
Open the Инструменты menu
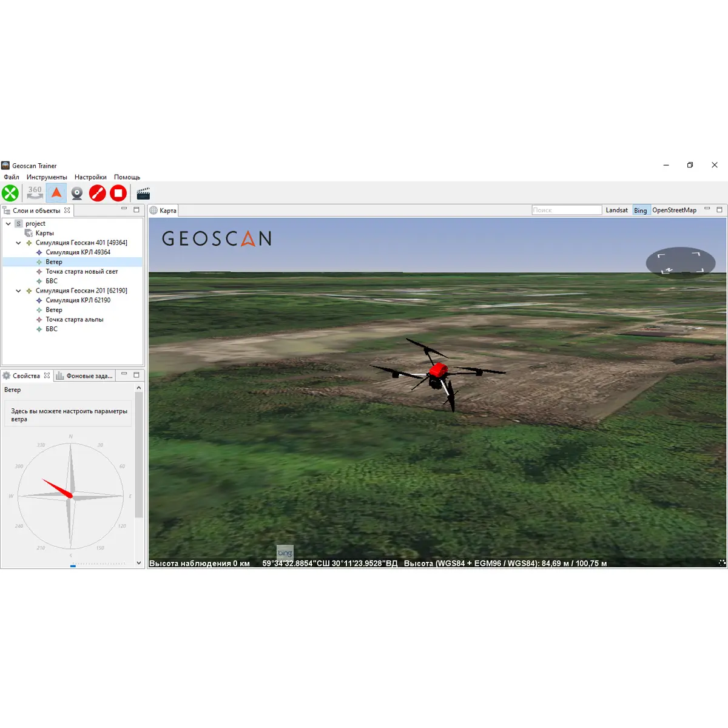(x=47, y=177)
